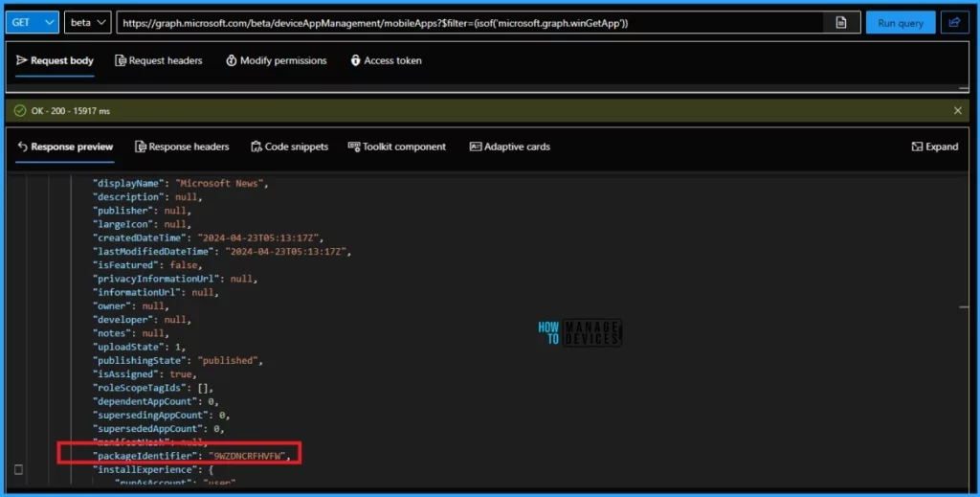Click the "privacyInformationUrl": null line
980x497 pixels.
coord(175,279)
